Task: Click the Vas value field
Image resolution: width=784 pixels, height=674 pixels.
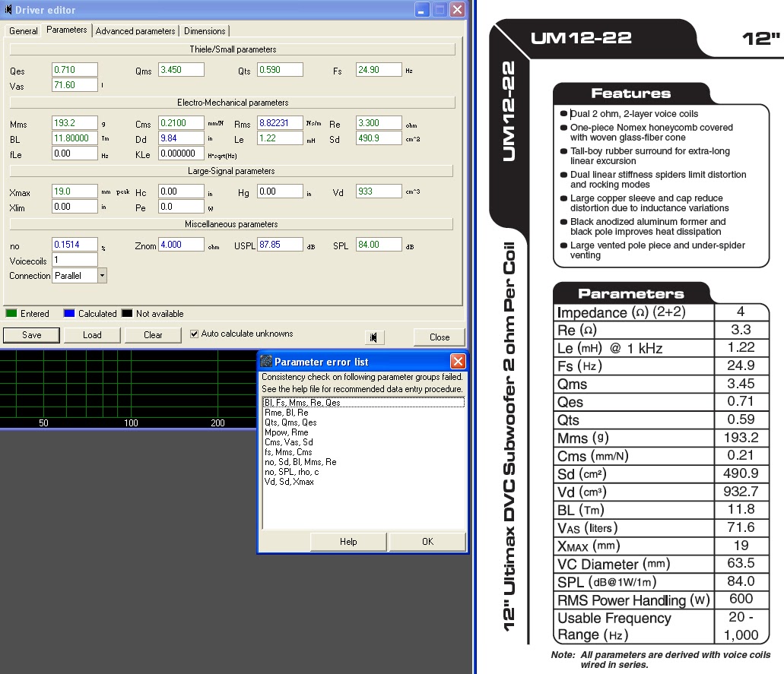Action: tap(75, 85)
